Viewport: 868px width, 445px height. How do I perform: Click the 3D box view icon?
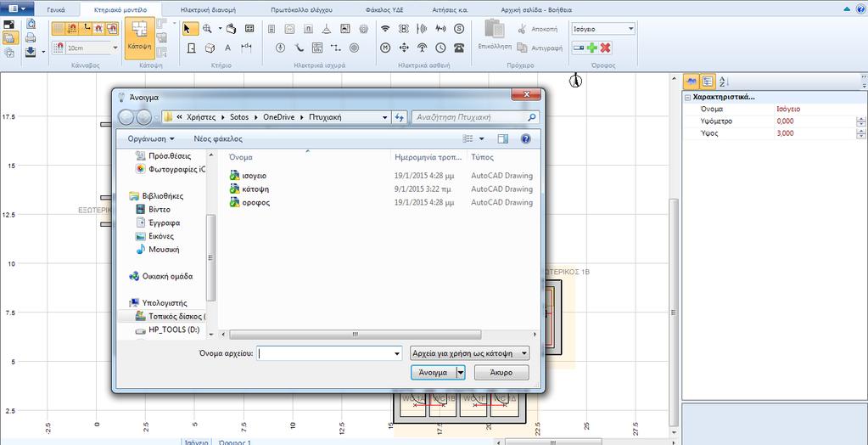click(210, 48)
